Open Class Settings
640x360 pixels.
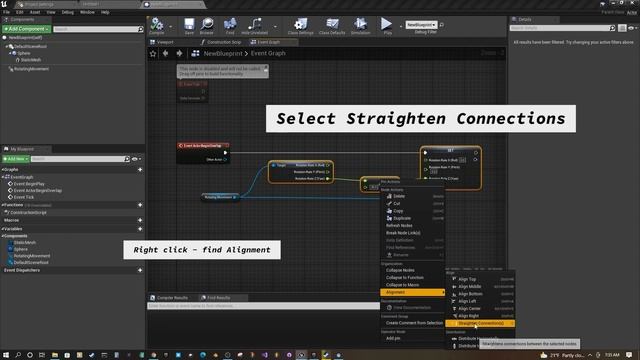click(300, 26)
